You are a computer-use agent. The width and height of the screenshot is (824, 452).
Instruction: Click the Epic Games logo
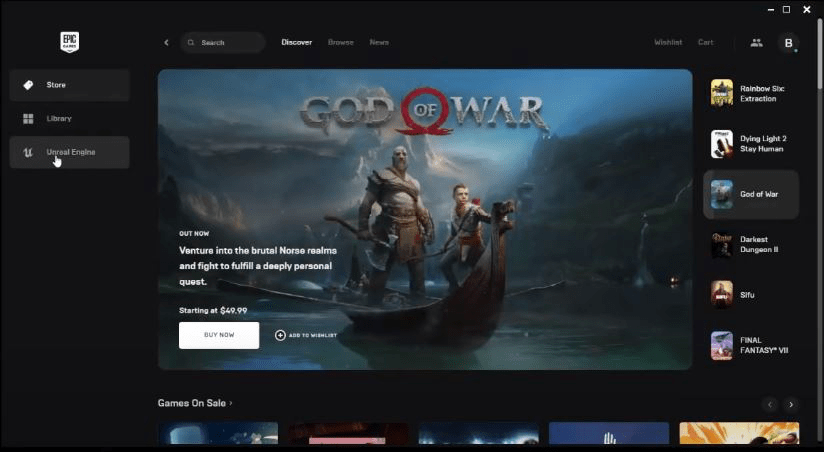(69, 42)
